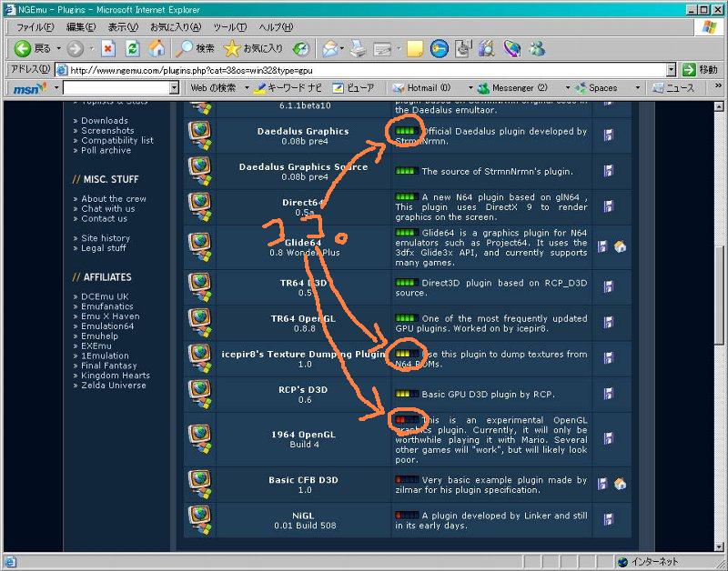Expand the Hotmail dropdown arrow
The height and width of the screenshot is (571, 728).
(x=470, y=87)
